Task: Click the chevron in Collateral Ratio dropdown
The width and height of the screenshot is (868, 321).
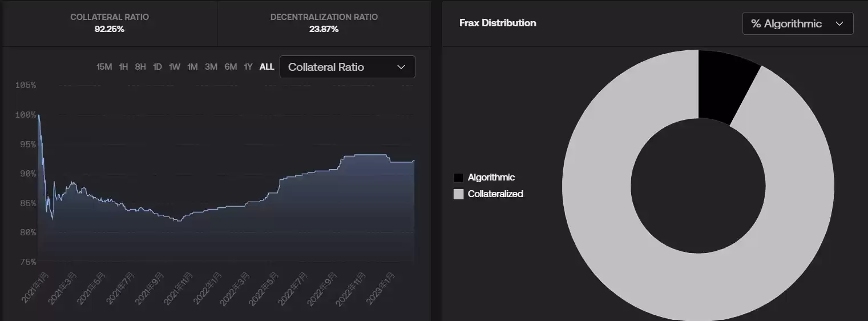Action: [x=401, y=67]
